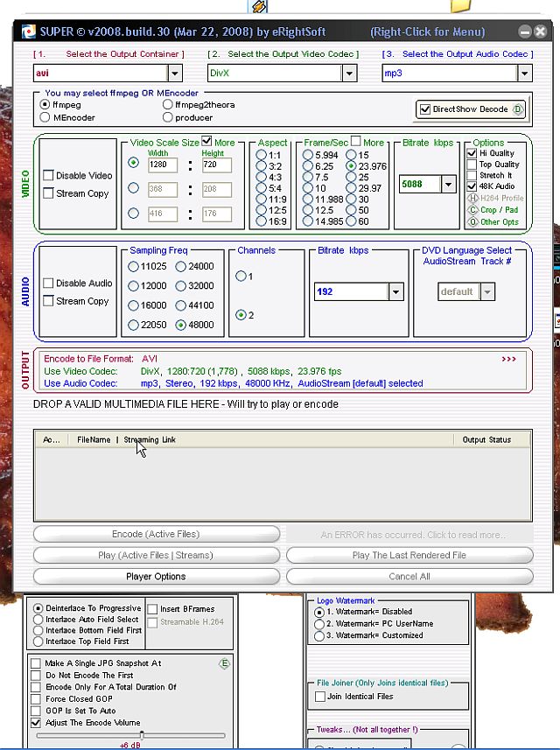560x750 pixels.
Task: Open audio bitrate 192 dropdown
Action: (395, 291)
